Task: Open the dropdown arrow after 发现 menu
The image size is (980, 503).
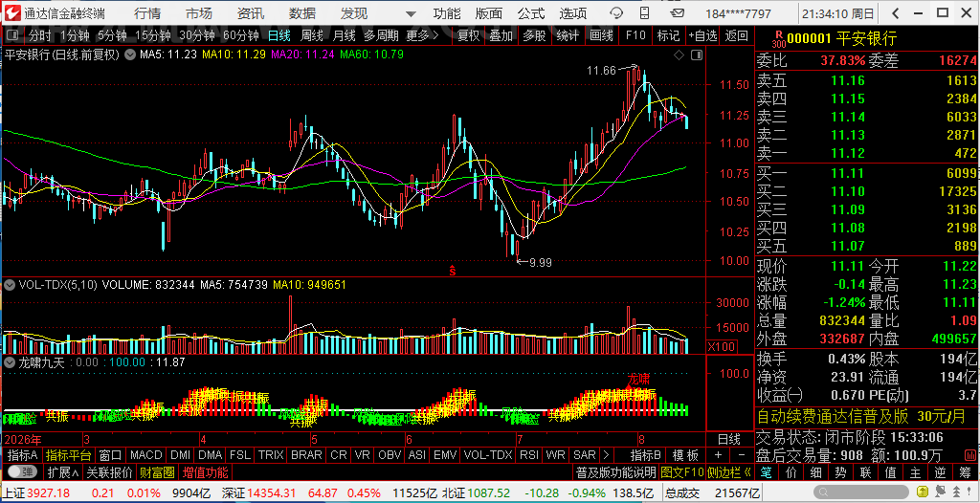Action: 410,13
